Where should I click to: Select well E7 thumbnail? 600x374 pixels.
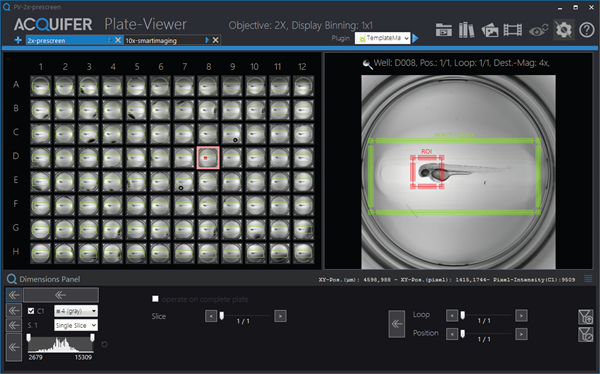[184, 181]
